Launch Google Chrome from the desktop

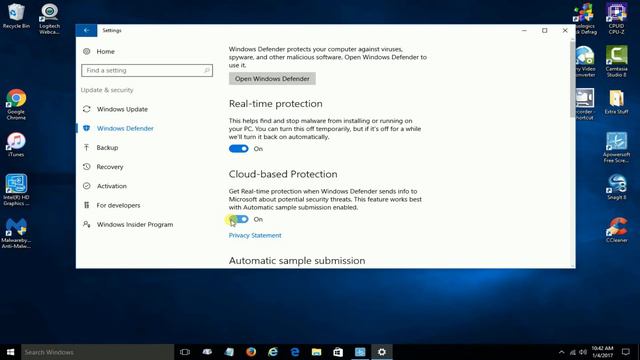(16, 104)
